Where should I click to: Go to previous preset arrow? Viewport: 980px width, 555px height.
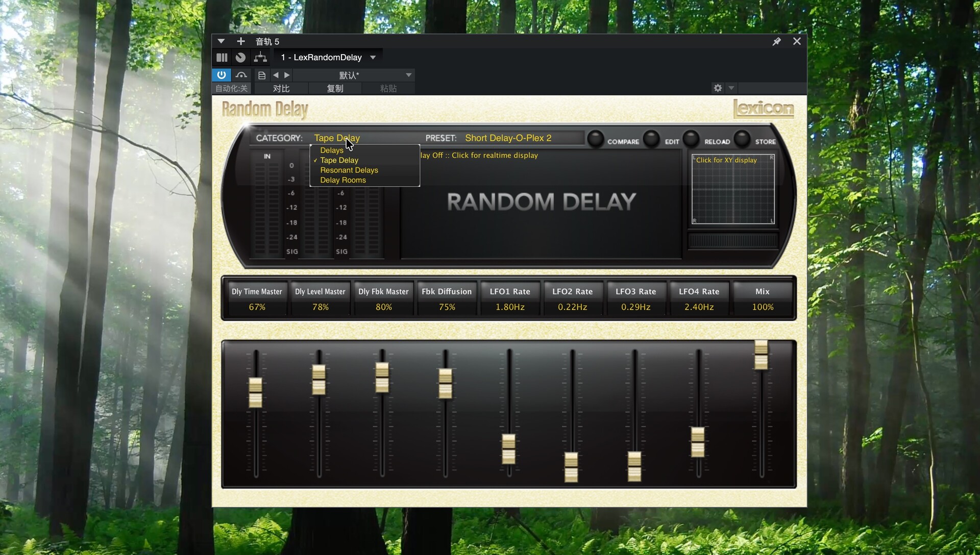coord(276,75)
